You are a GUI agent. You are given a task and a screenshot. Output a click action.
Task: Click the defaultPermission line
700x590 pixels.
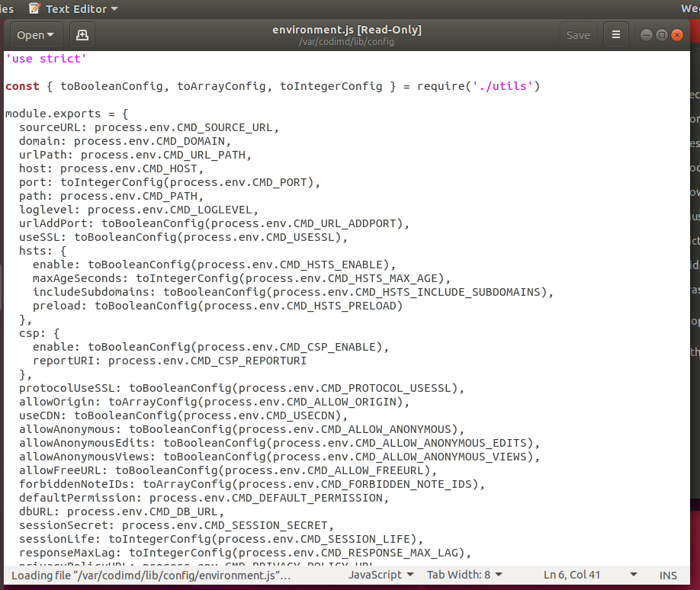(x=204, y=498)
